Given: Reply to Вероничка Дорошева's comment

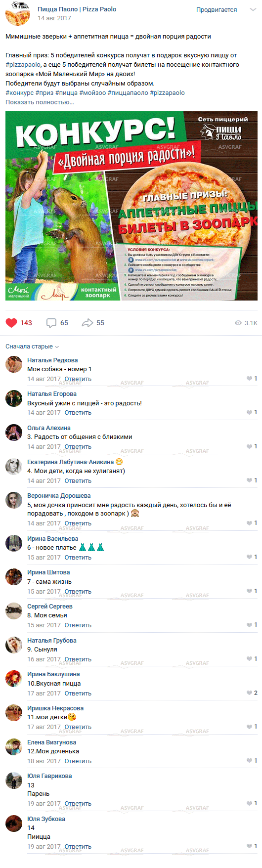Looking at the screenshot, I should tap(78, 523).
